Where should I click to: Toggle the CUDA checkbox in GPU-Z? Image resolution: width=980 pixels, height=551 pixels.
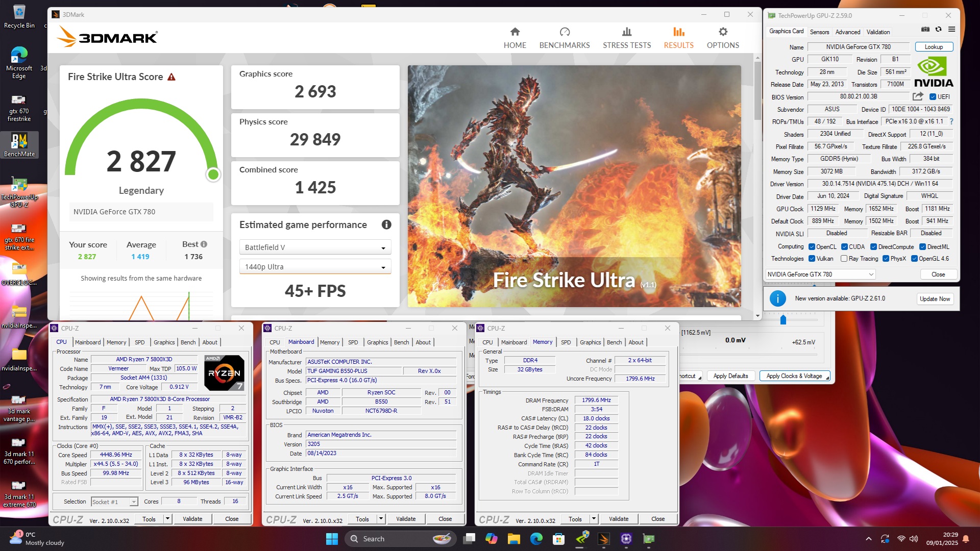click(x=844, y=247)
